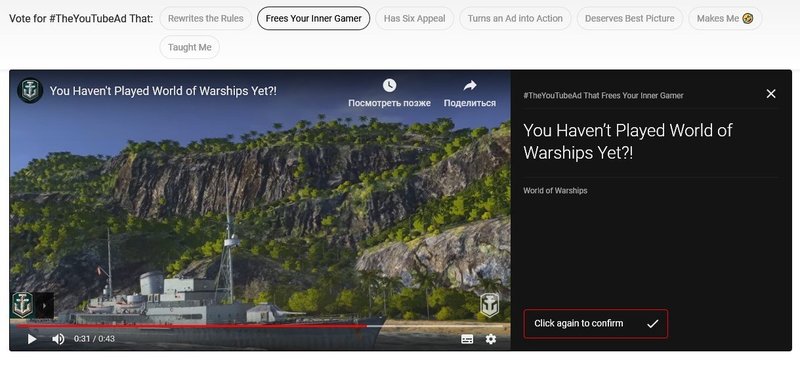800x392 pixels.
Task: Open World of Warships channel avatar
Action: click(30, 91)
